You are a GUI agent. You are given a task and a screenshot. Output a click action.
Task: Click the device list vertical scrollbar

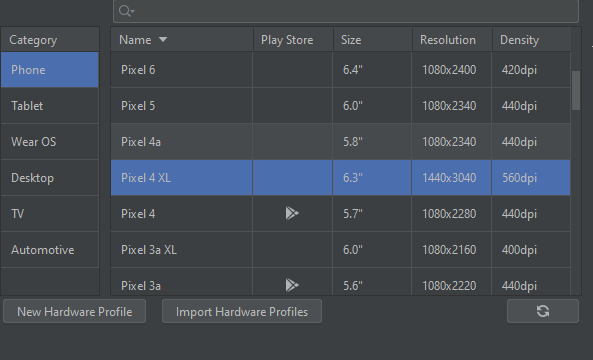[x=576, y=90]
